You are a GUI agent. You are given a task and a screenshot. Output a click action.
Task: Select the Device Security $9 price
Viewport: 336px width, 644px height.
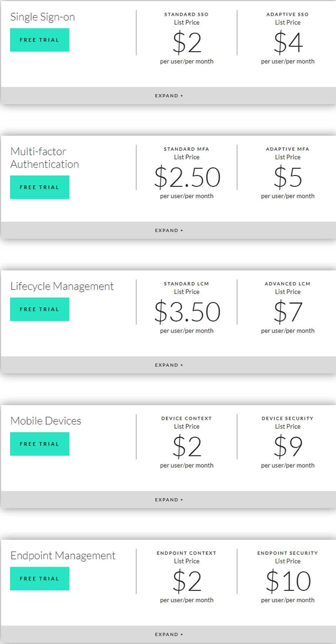(x=287, y=447)
